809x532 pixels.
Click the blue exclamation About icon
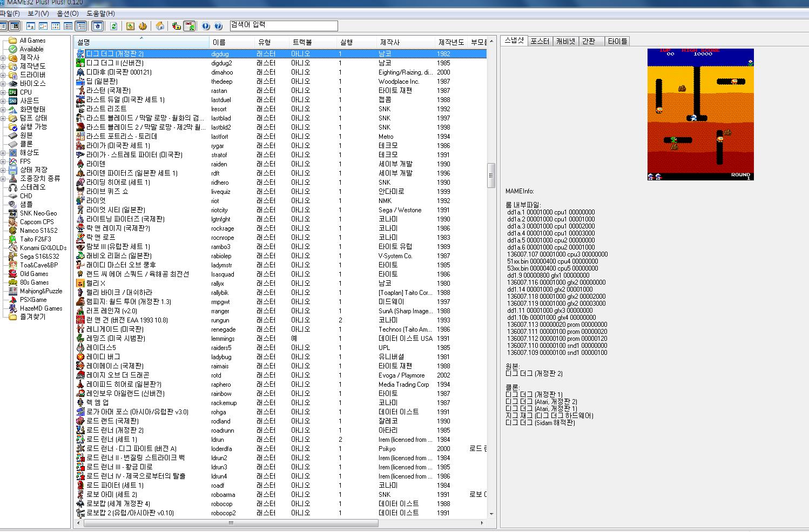tap(206, 26)
